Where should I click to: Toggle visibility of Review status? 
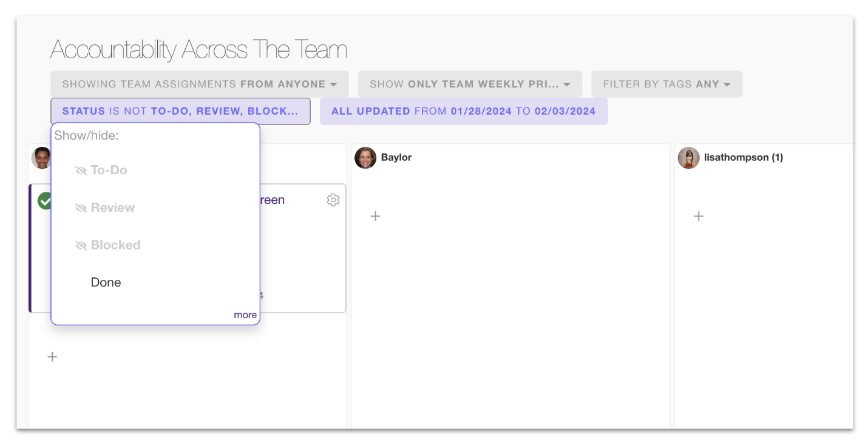(x=105, y=208)
